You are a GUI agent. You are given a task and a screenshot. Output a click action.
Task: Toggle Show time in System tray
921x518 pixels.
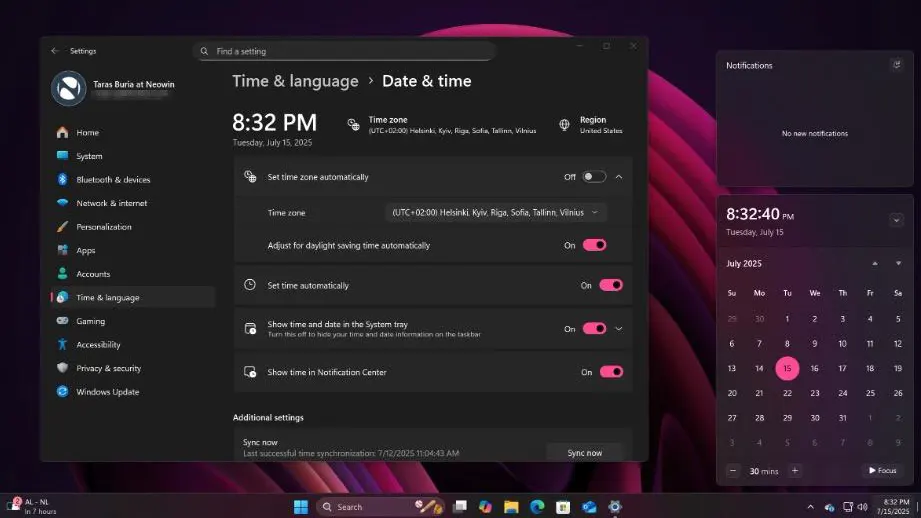(594, 328)
